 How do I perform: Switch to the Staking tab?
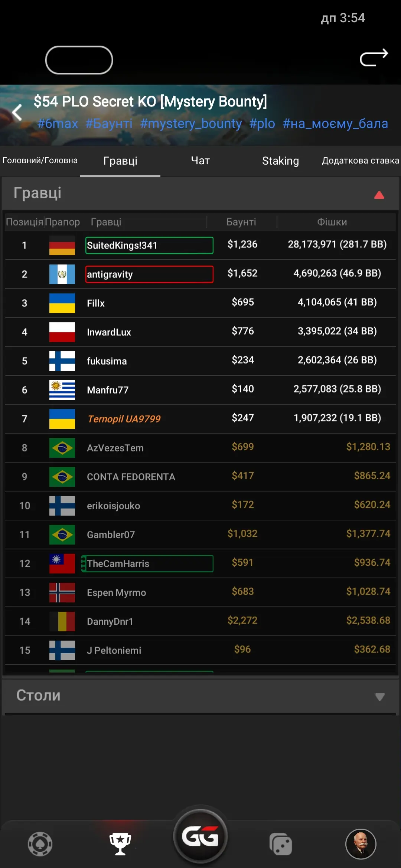click(x=280, y=161)
